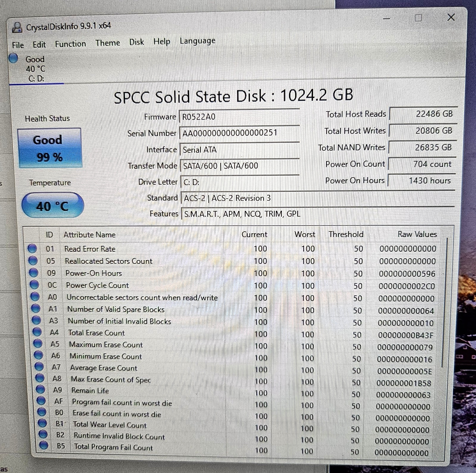
Task: Click the disk title SPCC Solid State Disk
Action: [x=233, y=96]
